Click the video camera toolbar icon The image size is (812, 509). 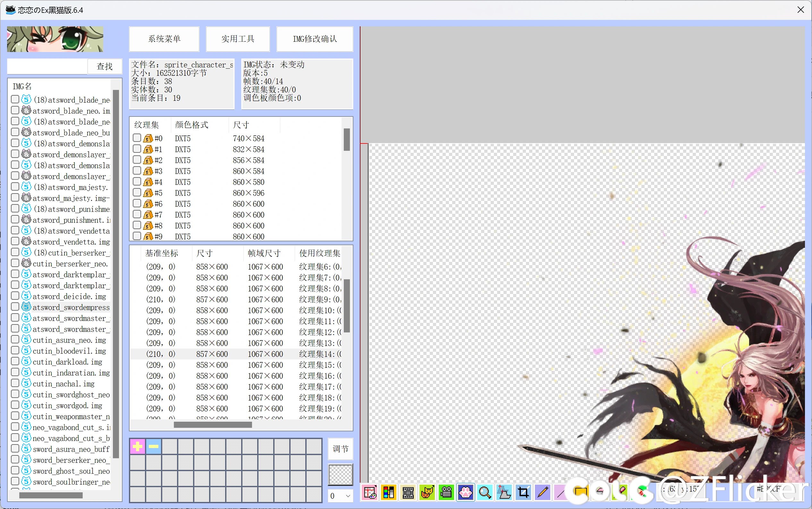click(446, 493)
